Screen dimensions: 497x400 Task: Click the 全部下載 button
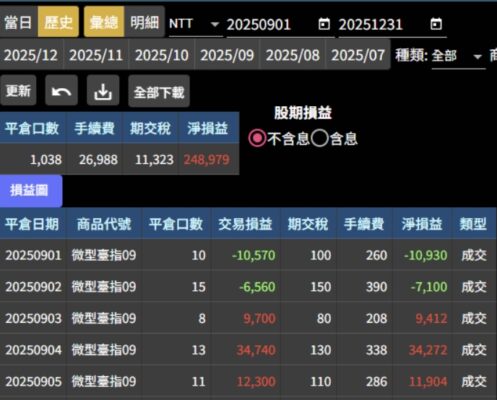pyautogui.click(x=159, y=91)
